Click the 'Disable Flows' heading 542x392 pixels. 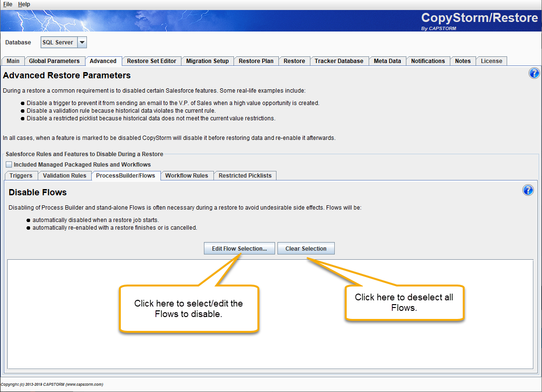pos(38,192)
